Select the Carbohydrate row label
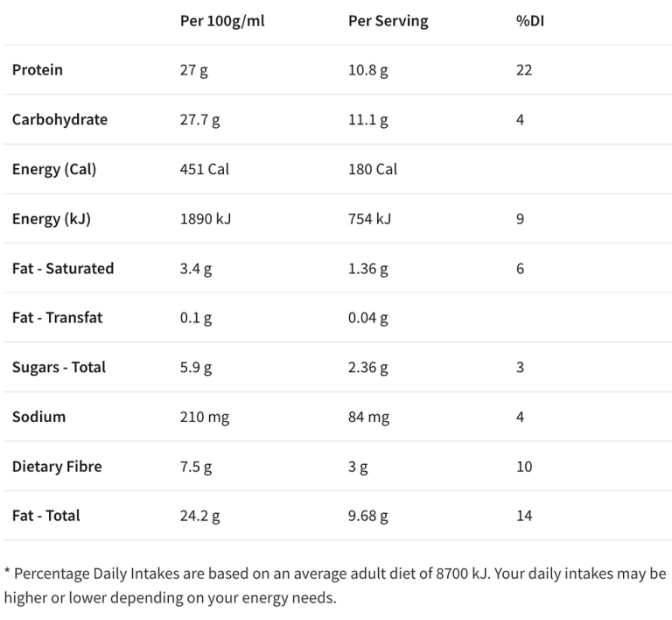The width and height of the screenshot is (672, 620). point(59,120)
